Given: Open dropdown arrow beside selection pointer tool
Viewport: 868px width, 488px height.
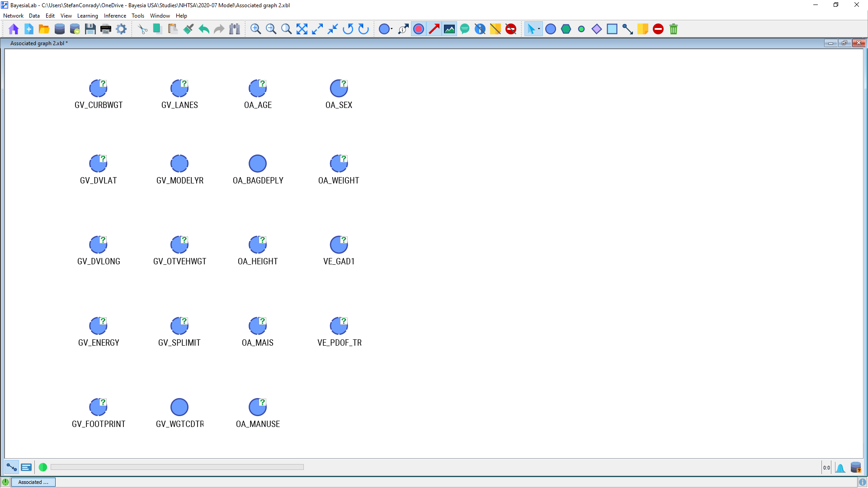Looking at the screenshot, I should click(x=539, y=29).
